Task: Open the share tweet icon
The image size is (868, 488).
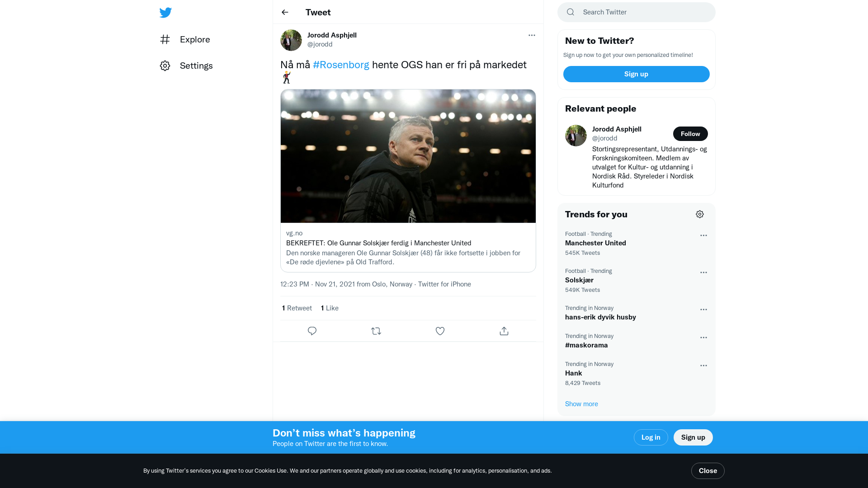Action: pos(504,331)
